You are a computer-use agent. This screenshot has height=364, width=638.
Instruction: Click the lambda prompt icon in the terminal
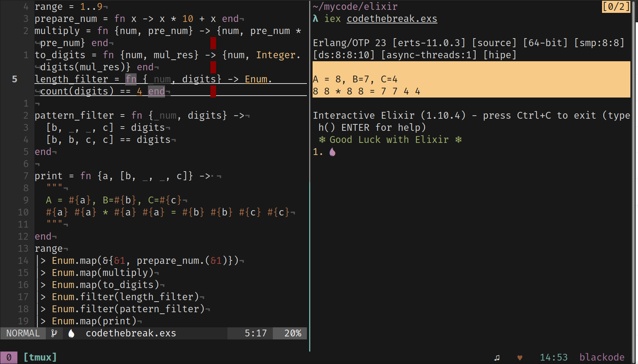pyautogui.click(x=316, y=18)
